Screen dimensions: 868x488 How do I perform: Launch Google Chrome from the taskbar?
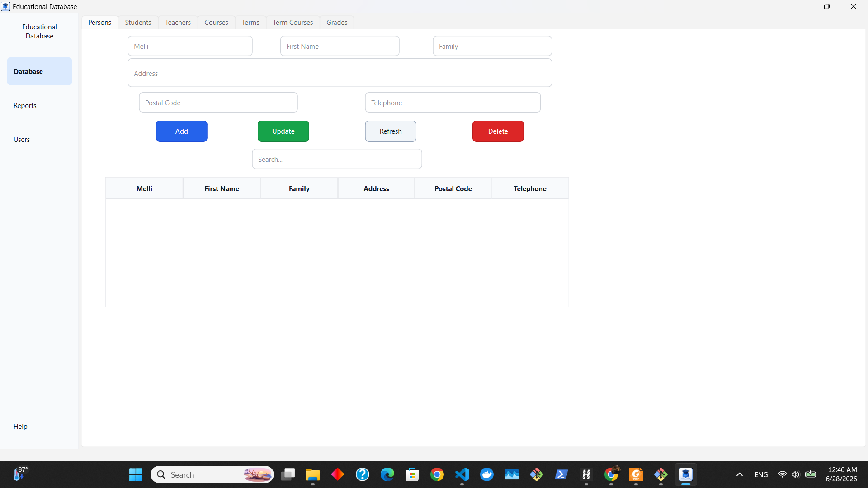coord(437,474)
